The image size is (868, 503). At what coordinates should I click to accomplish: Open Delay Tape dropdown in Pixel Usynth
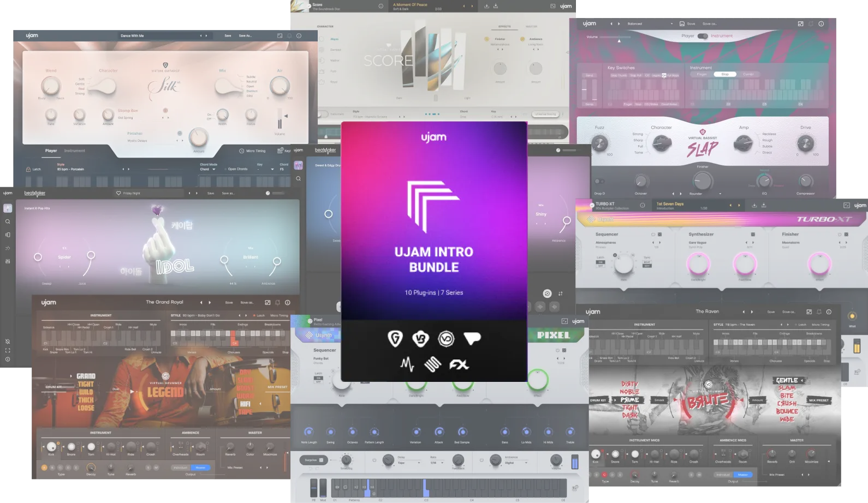click(x=408, y=463)
